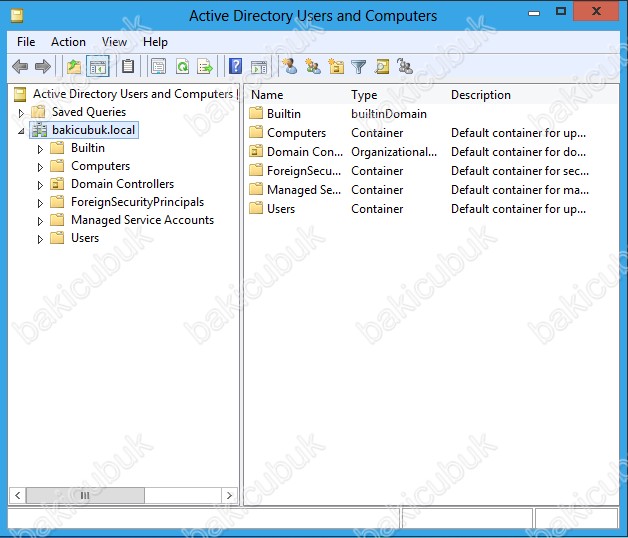Expand the Managed Service Accounts node
The image size is (628, 538).
pyautogui.click(x=40, y=221)
